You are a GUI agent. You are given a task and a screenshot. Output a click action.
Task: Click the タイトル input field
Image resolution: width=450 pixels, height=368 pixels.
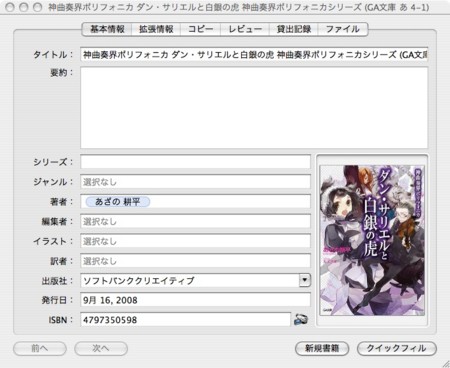tap(254, 54)
